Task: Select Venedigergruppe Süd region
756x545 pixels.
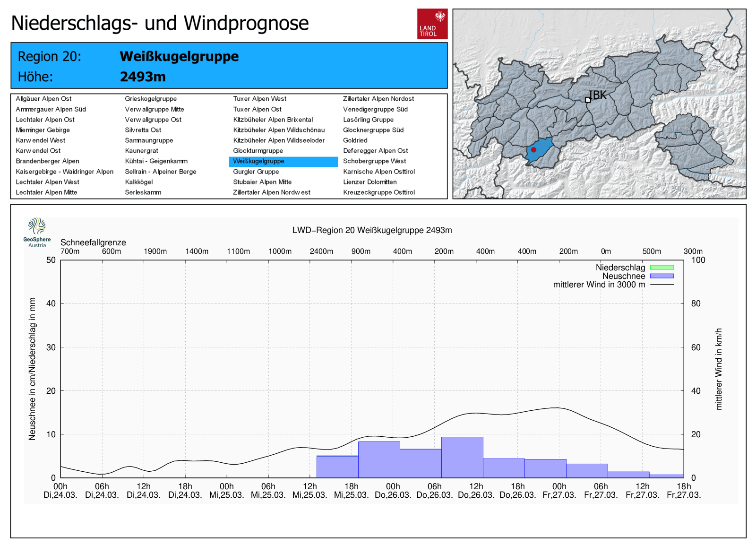Action: pyautogui.click(x=375, y=109)
